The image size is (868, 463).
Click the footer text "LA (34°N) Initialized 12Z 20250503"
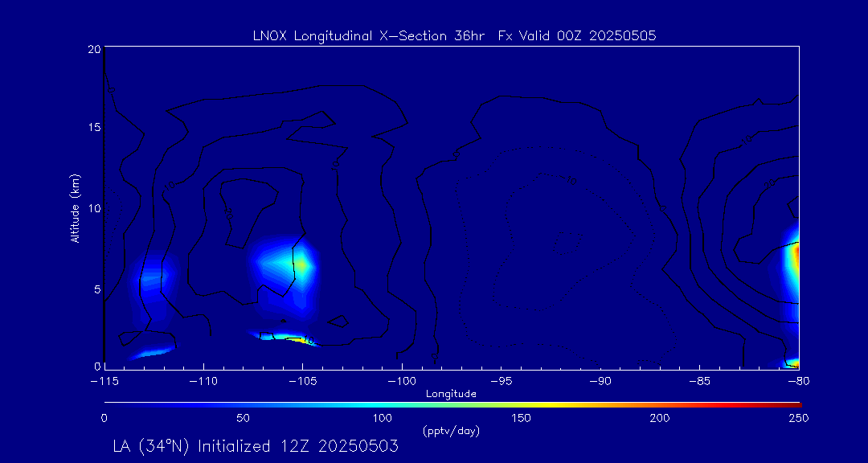point(256,447)
